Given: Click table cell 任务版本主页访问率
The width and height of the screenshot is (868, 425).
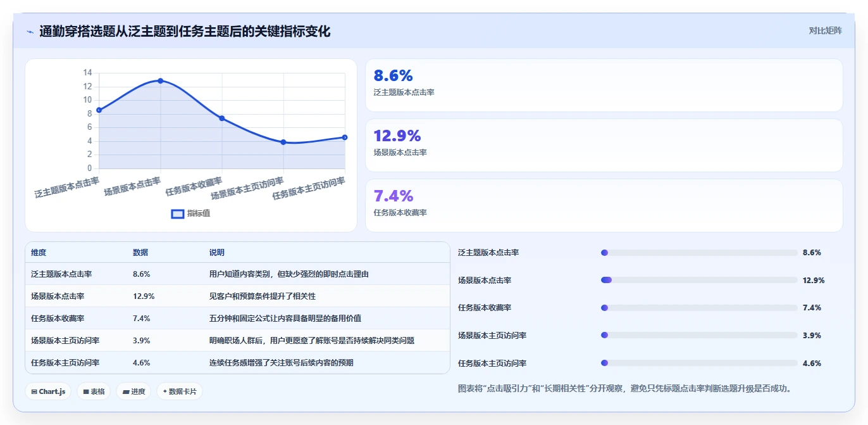Looking at the screenshot, I should [65, 363].
